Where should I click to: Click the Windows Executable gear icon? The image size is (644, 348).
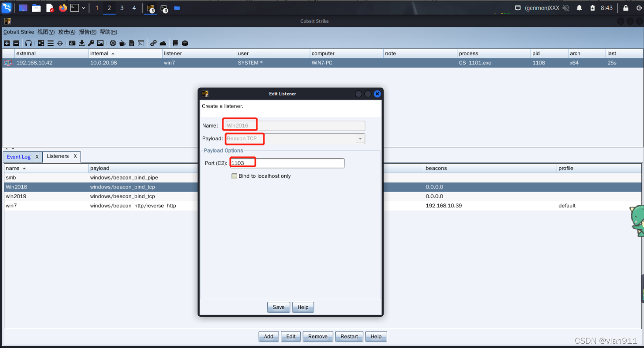pyautogui.click(x=113, y=43)
